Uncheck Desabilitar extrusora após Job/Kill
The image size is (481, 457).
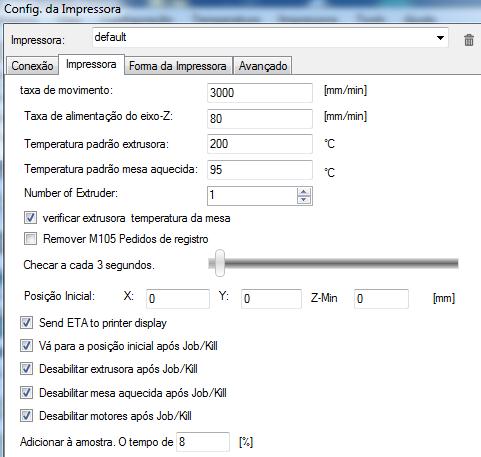(26, 369)
